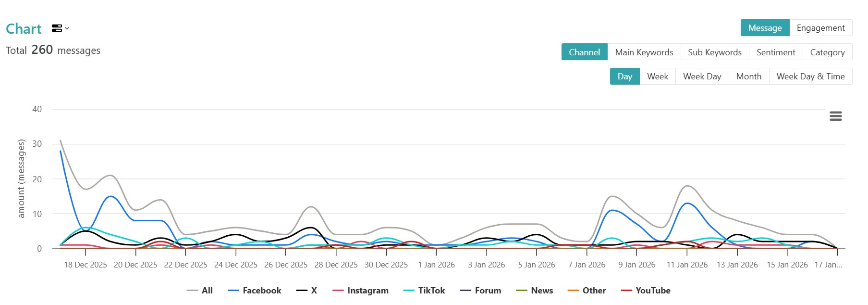Select Week Day & Time view
The width and height of the screenshot is (868, 305).
coord(810,76)
